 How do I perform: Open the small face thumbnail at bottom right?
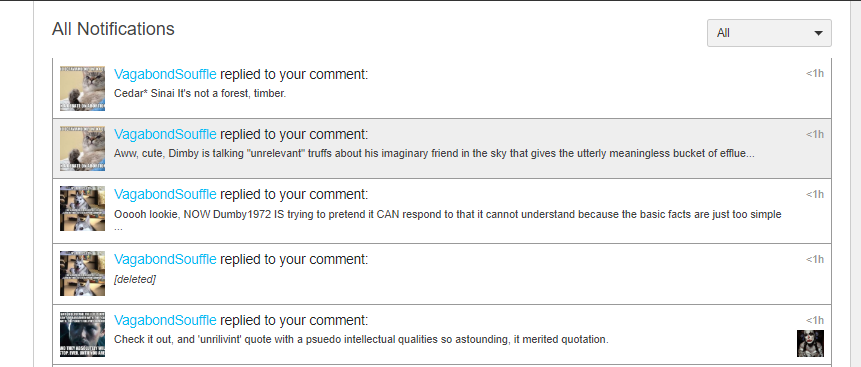[x=810, y=343]
